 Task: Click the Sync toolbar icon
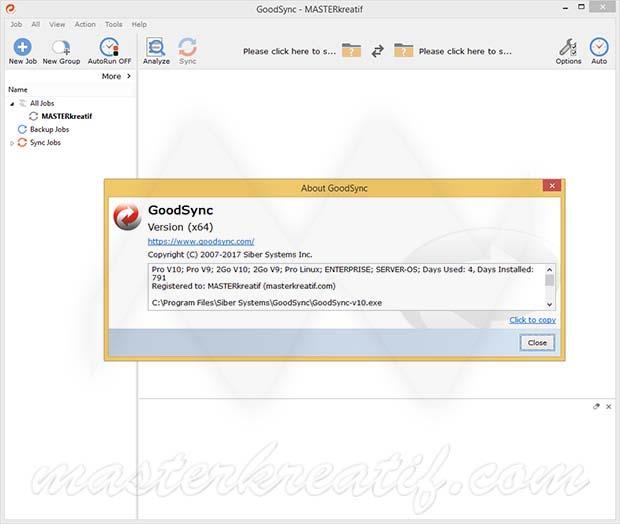pos(187,47)
